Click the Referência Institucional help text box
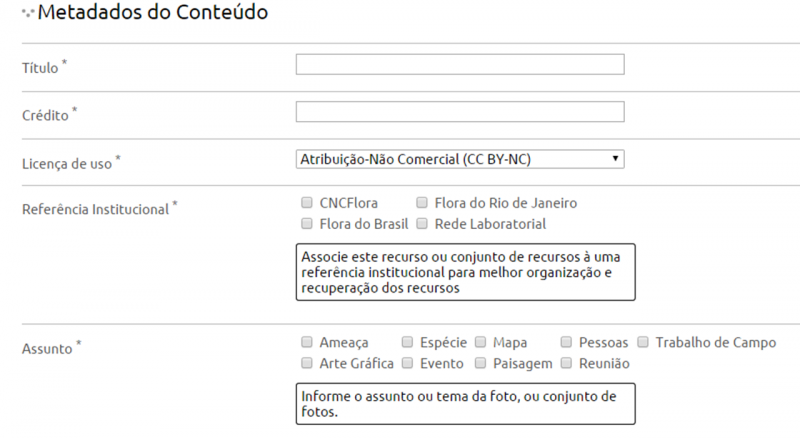Viewport: 800px width, 438px height. tap(465, 272)
